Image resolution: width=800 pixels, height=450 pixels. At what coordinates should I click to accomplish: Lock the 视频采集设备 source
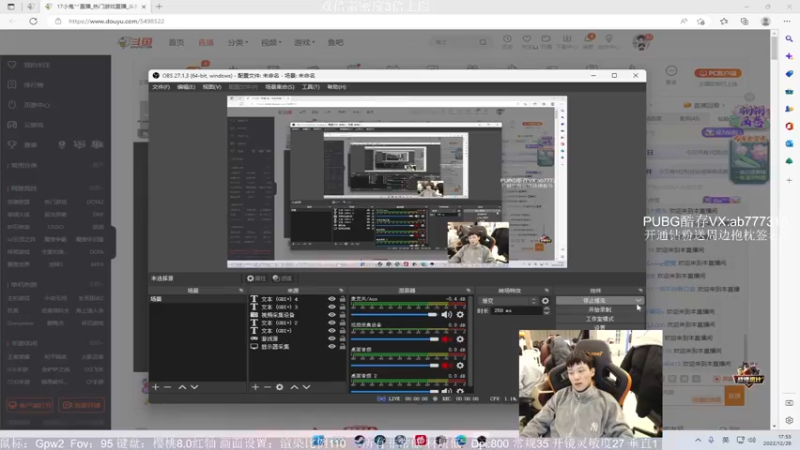tap(342, 315)
